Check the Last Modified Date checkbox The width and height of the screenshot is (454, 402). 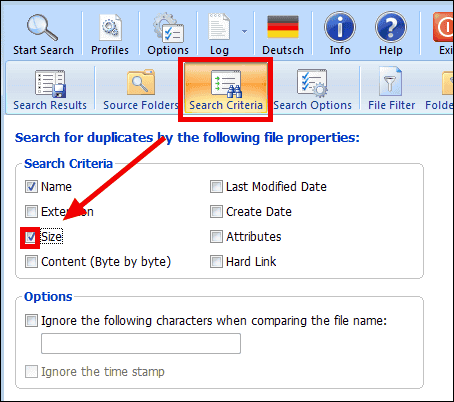[216, 187]
